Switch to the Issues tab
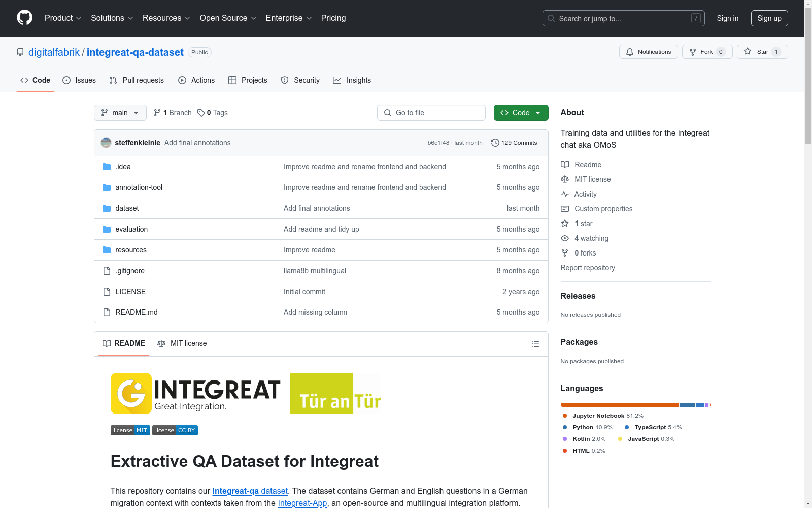The image size is (812, 508). 79,80
